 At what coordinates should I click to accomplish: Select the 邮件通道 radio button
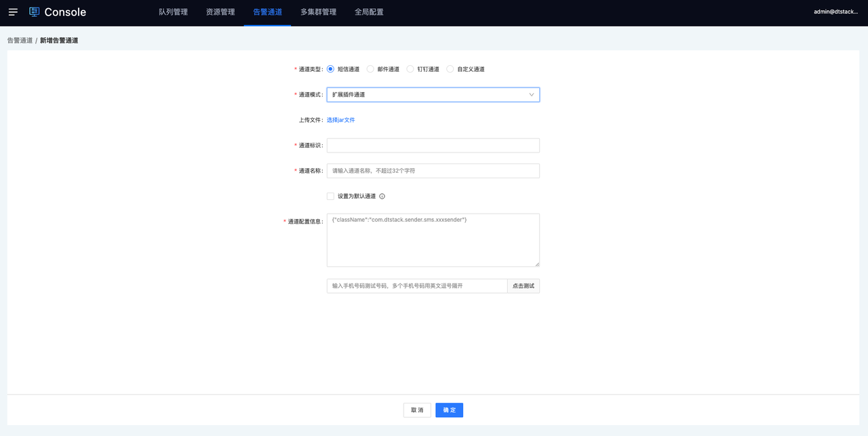[x=370, y=69]
